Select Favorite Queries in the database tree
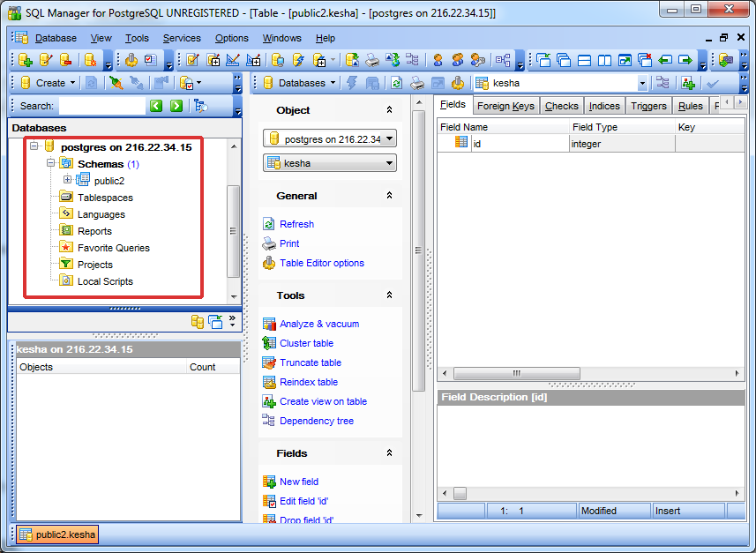Screen dimensions: 756x553 pos(113,248)
